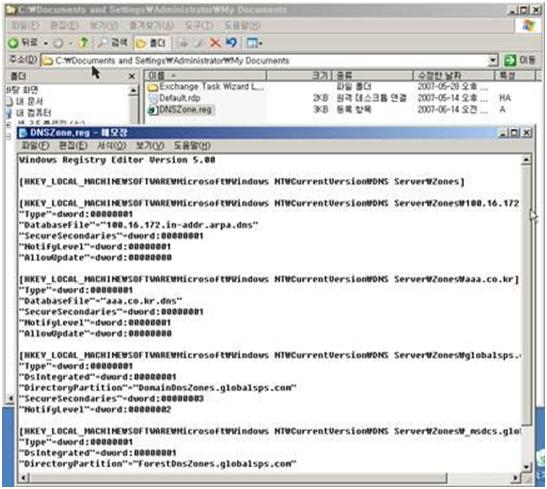The image size is (547, 489).
Task: Click the red X Delete icon
Action: pyautogui.click(x=215, y=43)
